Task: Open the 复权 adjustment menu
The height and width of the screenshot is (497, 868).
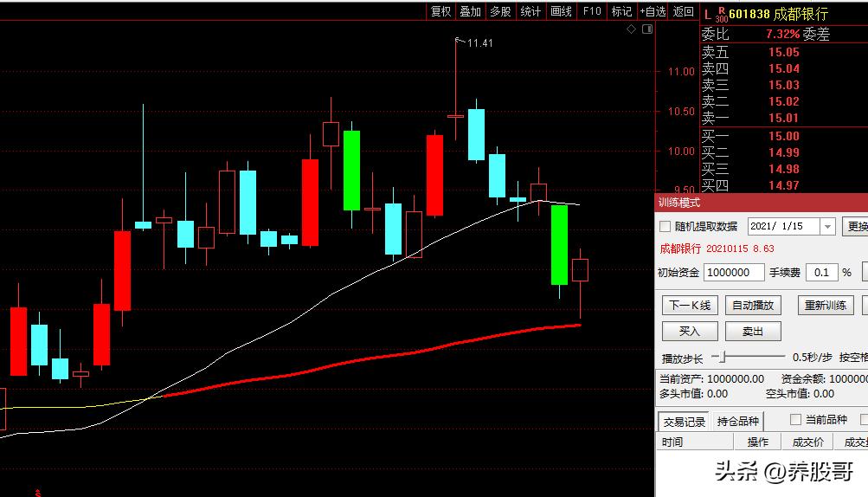Action: [x=440, y=11]
